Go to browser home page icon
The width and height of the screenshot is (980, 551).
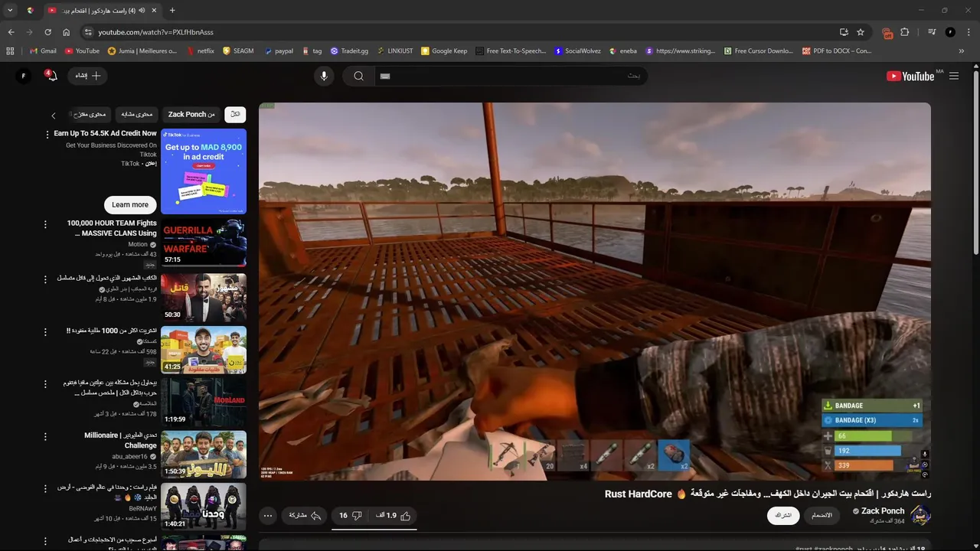tap(67, 32)
